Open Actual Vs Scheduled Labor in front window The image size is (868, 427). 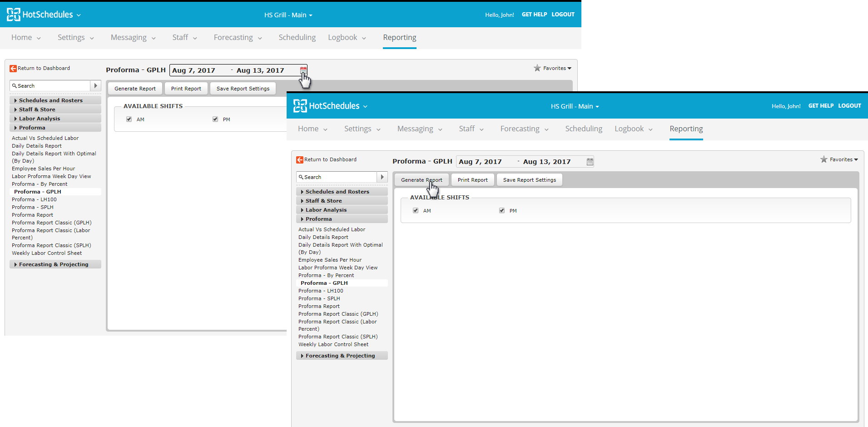[332, 229]
